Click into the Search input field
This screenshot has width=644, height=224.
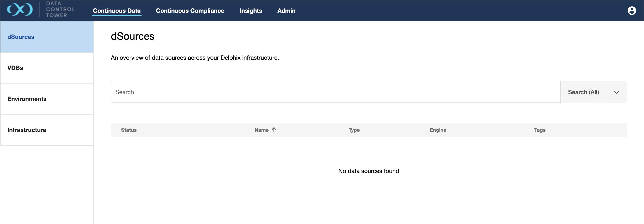(x=335, y=92)
